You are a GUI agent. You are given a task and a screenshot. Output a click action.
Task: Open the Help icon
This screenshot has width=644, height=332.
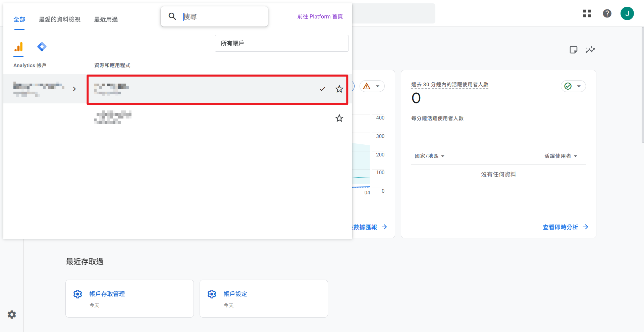coord(607,13)
